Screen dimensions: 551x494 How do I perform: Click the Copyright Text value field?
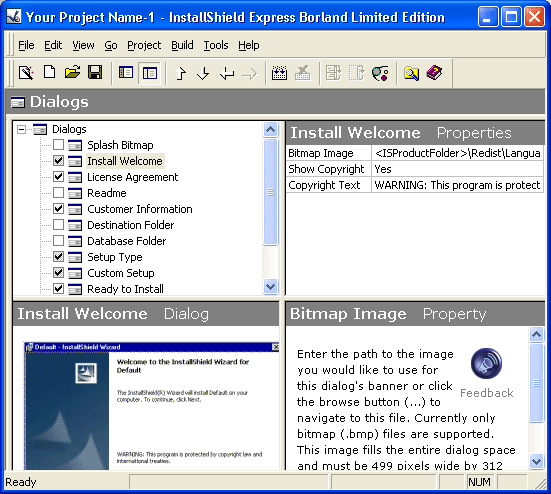coord(458,185)
